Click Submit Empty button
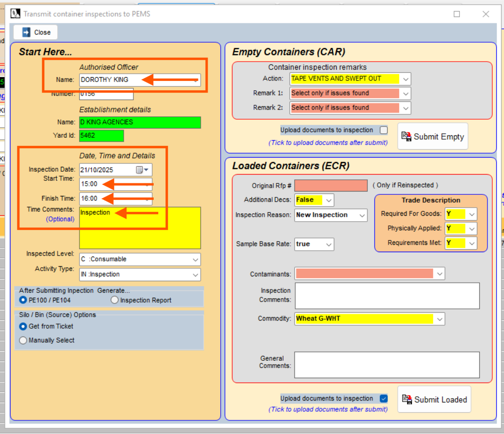This screenshot has height=434, width=504. [433, 137]
